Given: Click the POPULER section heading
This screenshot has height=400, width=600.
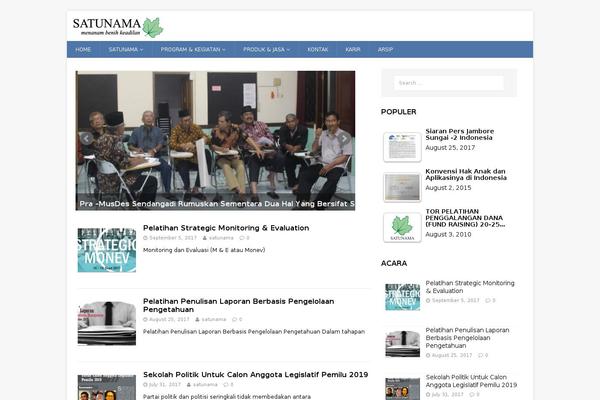Looking at the screenshot, I should [x=398, y=112].
